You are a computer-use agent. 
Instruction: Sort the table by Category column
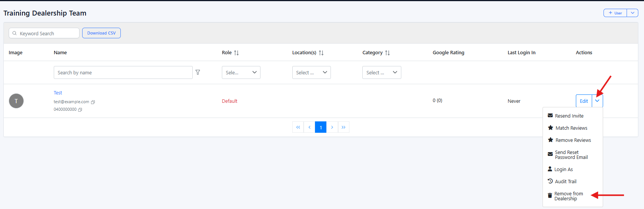(387, 53)
